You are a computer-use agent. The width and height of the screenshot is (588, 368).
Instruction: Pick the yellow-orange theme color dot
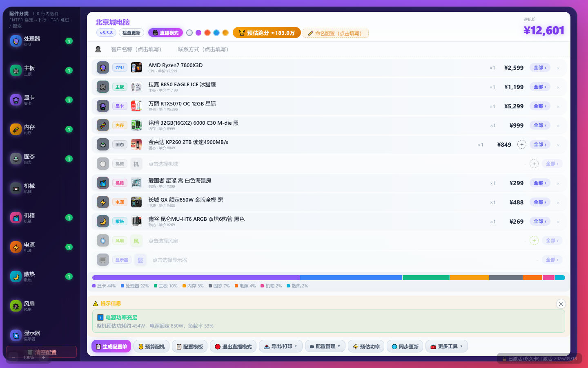[225, 33]
